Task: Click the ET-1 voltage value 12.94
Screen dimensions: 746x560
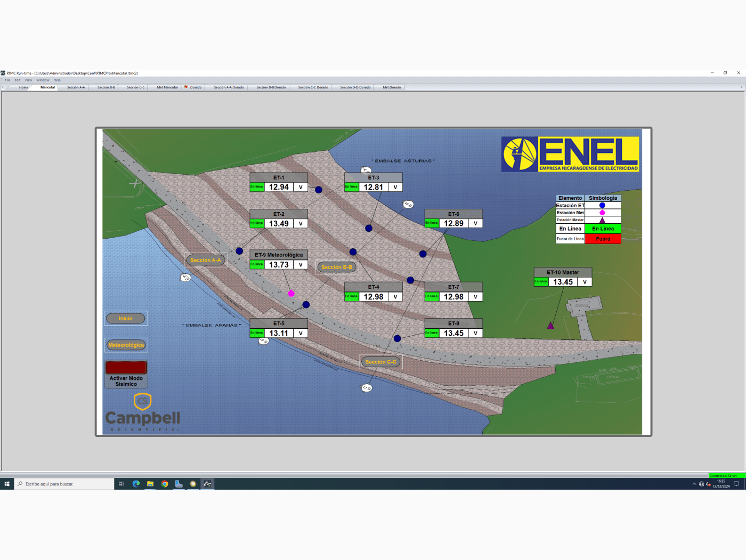Action: (x=279, y=187)
